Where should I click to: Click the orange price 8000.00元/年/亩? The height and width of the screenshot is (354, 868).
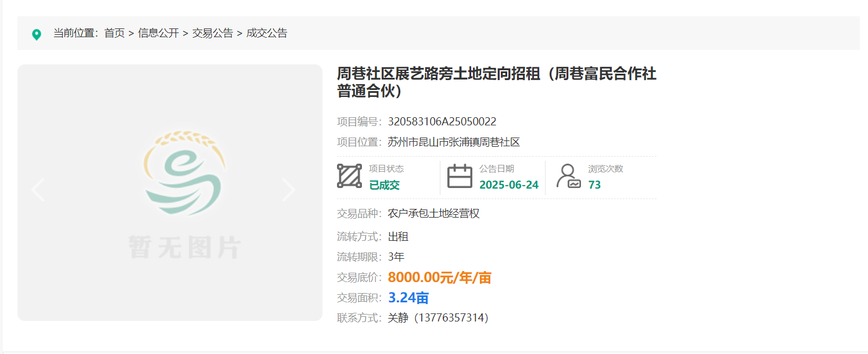[440, 277]
